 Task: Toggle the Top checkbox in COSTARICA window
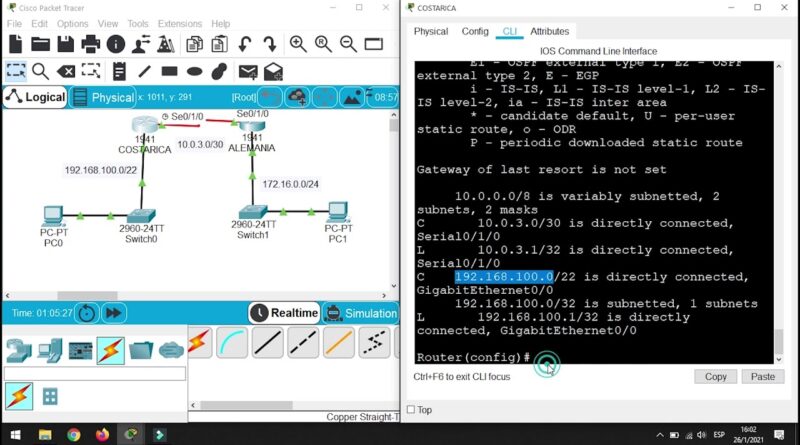[x=411, y=410]
